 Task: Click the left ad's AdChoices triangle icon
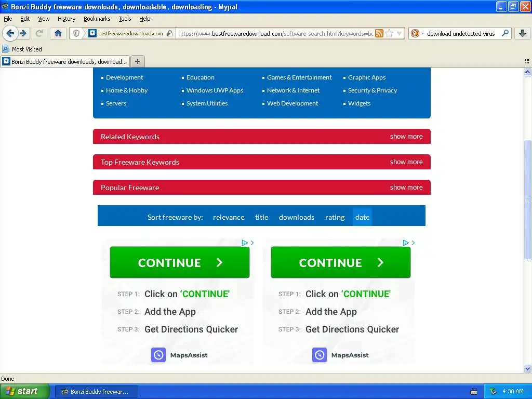tap(245, 243)
